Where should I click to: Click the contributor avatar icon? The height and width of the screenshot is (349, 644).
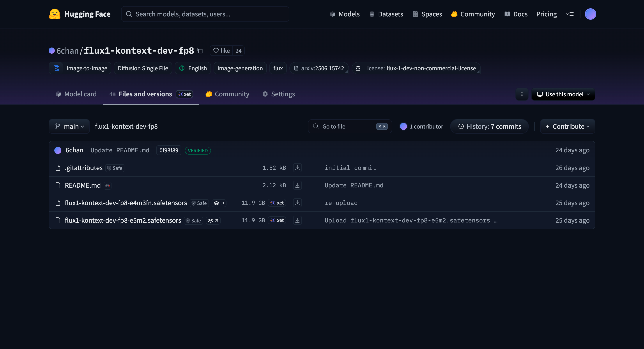[x=403, y=126]
